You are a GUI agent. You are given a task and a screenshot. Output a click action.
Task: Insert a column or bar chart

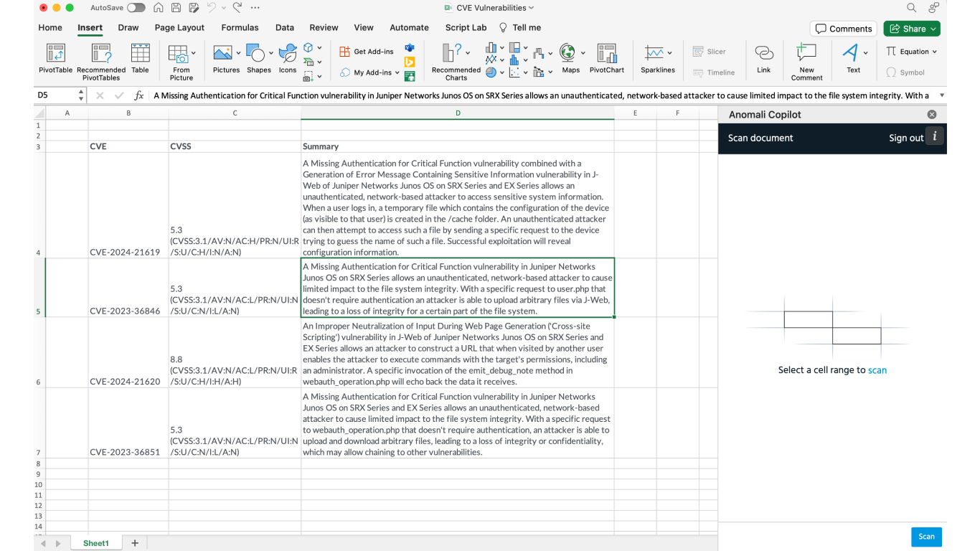coord(491,48)
